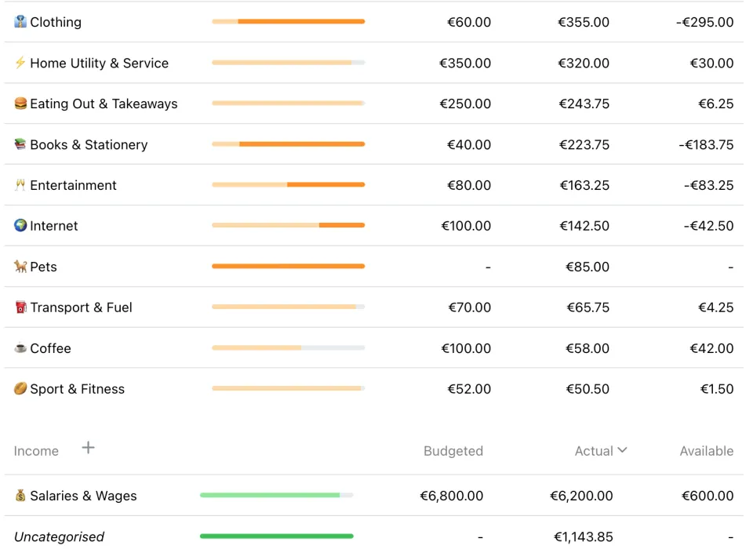
Task: Click Entertainment actual amount €163.25
Action: coord(584,185)
